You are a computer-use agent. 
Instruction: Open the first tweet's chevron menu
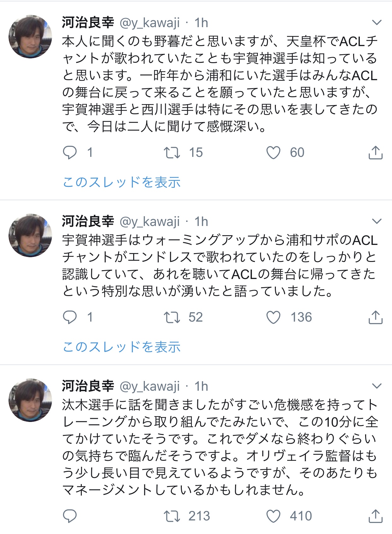377,22
